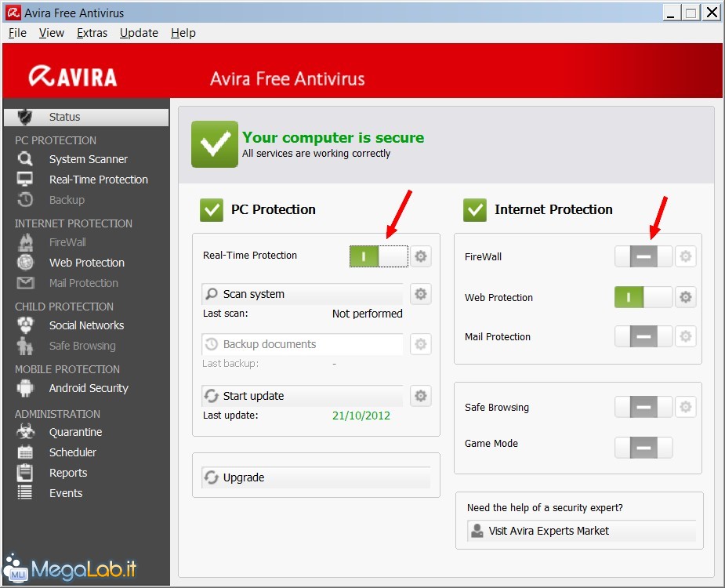
Task: Click the Safe Browsing family icon in sidebar
Action: pos(24,346)
